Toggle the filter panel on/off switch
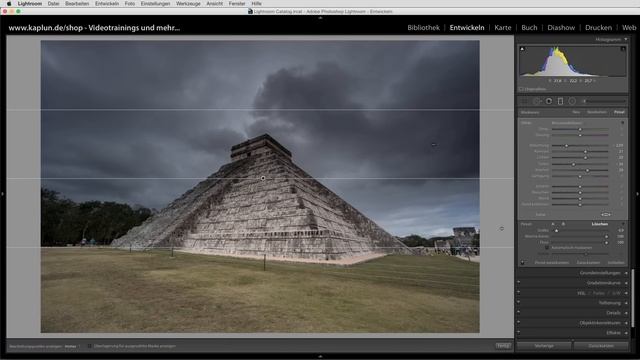Screen dimensions: 640x360 click(522, 262)
